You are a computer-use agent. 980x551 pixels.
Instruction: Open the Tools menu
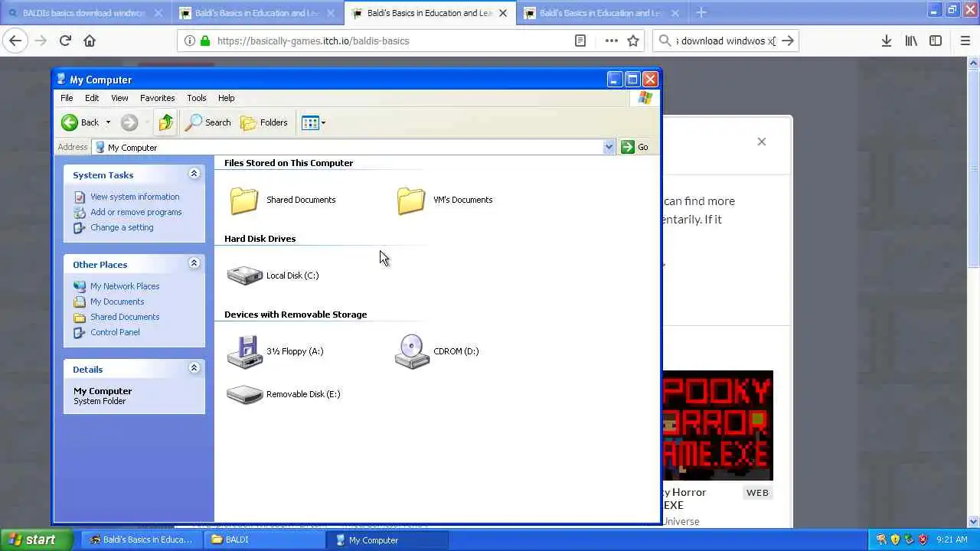pyautogui.click(x=196, y=98)
